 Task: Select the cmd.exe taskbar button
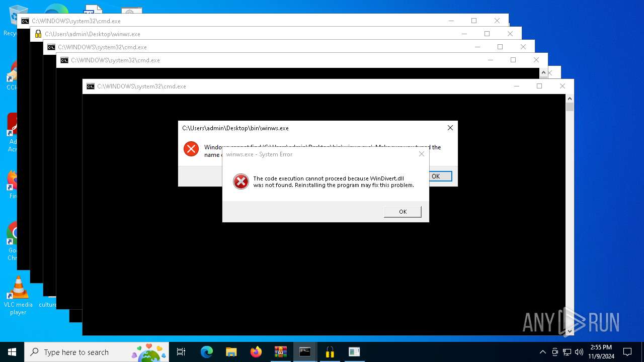point(305,352)
